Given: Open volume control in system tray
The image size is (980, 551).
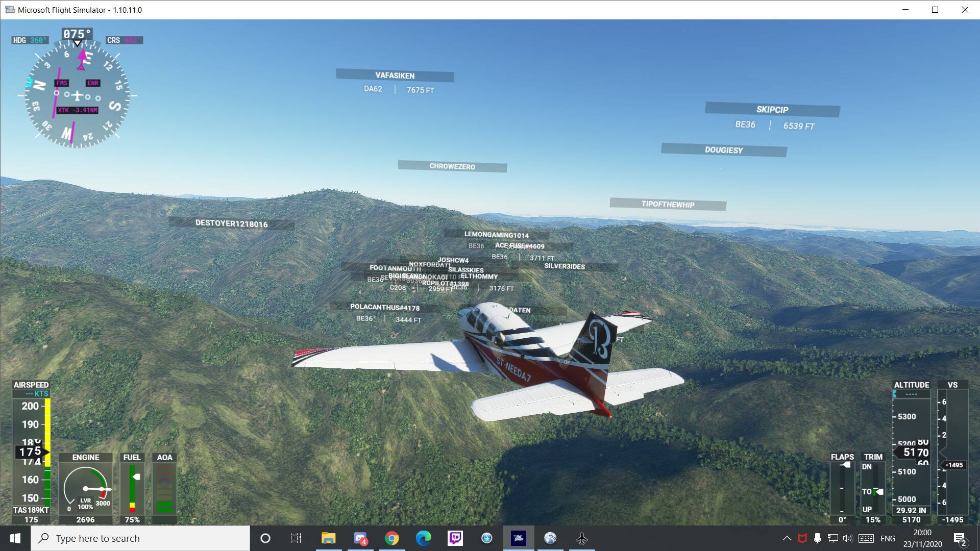Looking at the screenshot, I should 848,538.
